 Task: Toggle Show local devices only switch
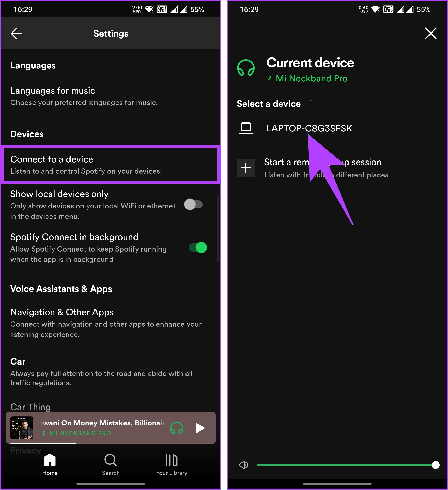(193, 204)
